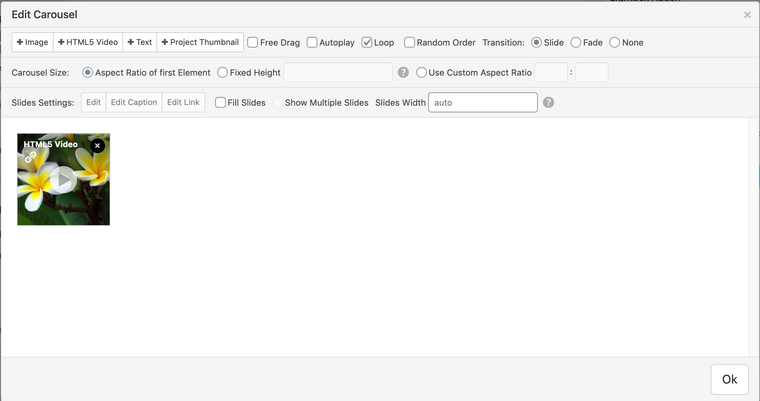Add an HTML5 Video slide
Screen dimensions: 760x401
87,43
